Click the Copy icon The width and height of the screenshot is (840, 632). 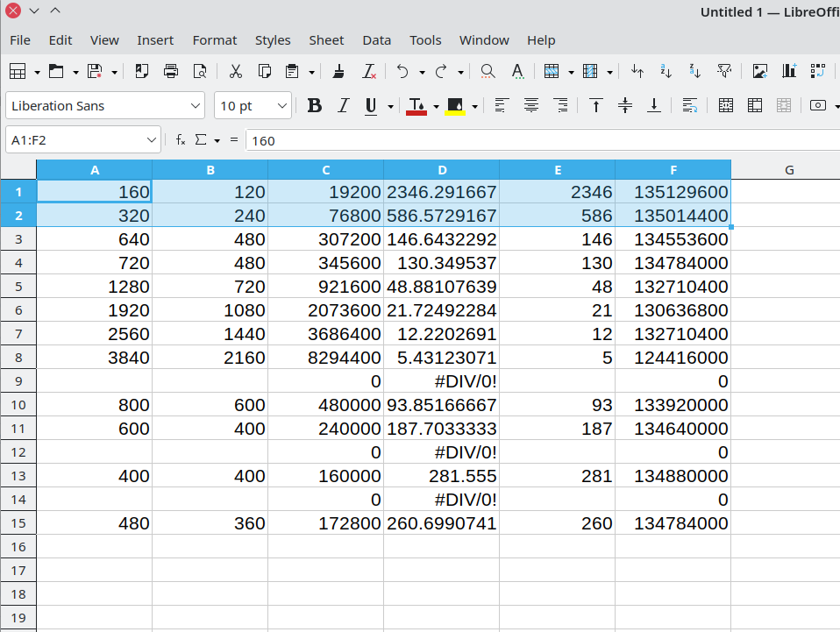pos(264,71)
